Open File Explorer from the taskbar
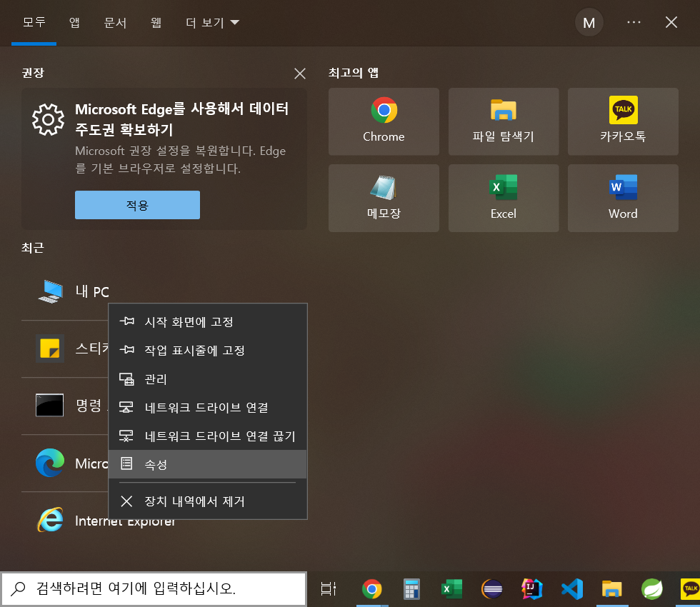The width and height of the screenshot is (700, 607). click(x=612, y=589)
